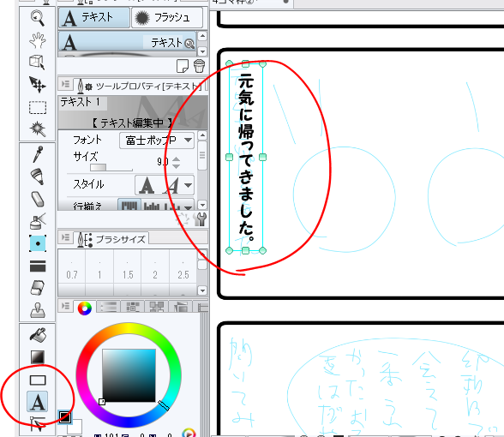Click the hue ring on color wheel
This screenshot has width=504, height=437.
click(129, 328)
